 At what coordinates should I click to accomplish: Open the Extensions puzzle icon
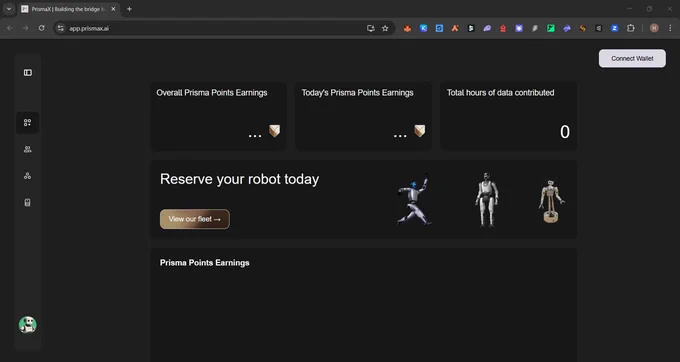coord(631,28)
